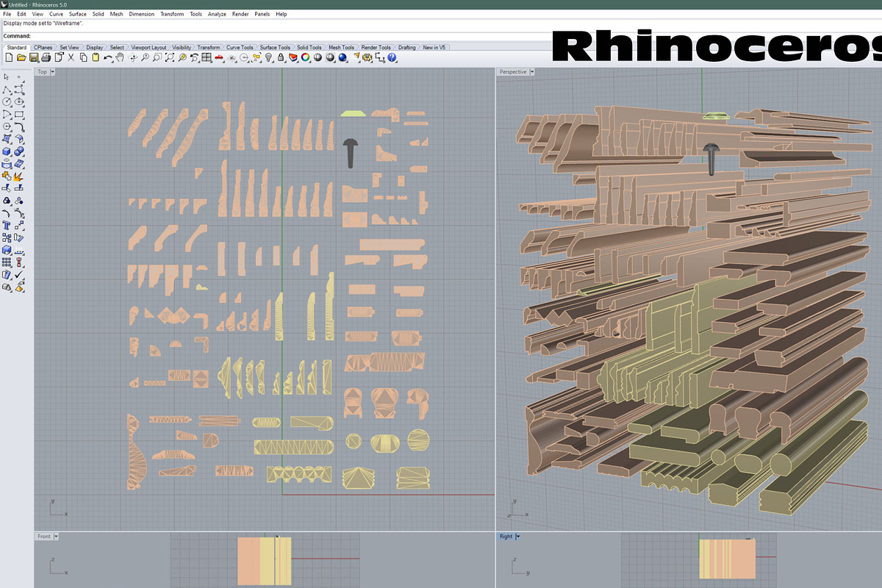Switch to the CPlanes toolbar tab

point(43,47)
